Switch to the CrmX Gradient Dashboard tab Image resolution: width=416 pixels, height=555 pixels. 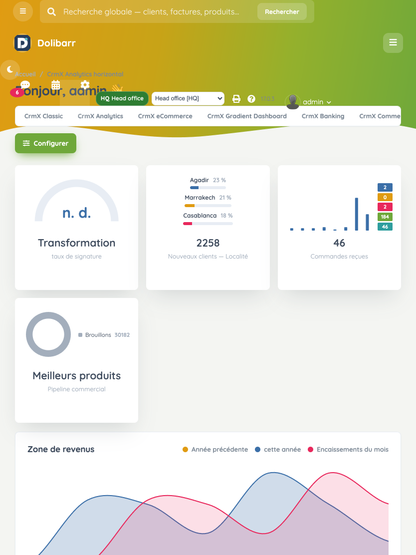[x=247, y=116]
